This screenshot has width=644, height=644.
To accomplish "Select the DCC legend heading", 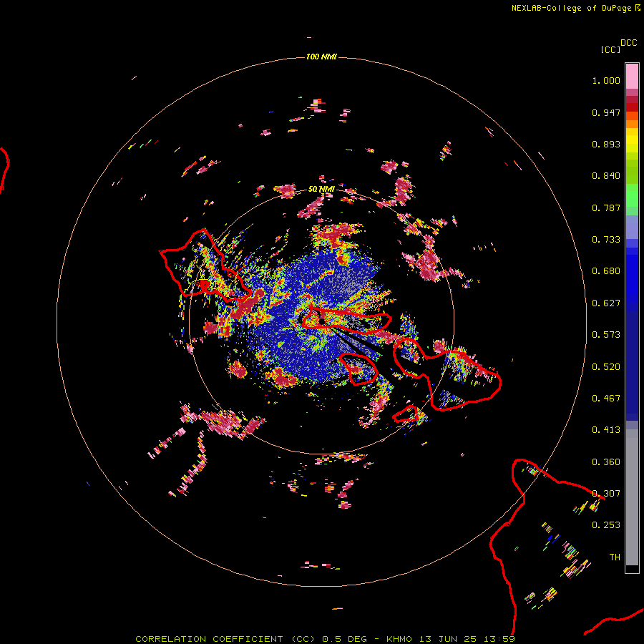I will [x=628, y=43].
